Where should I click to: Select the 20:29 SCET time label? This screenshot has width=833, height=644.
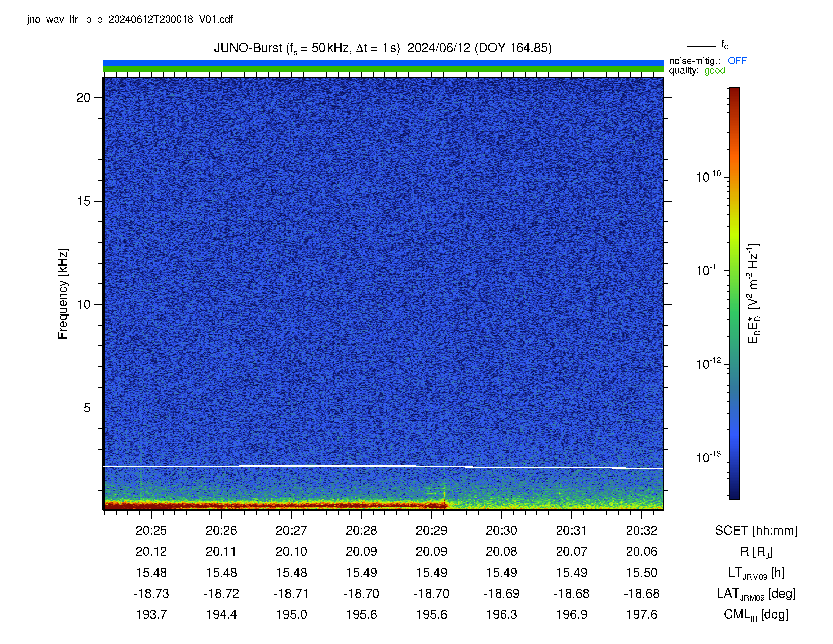[x=431, y=530]
